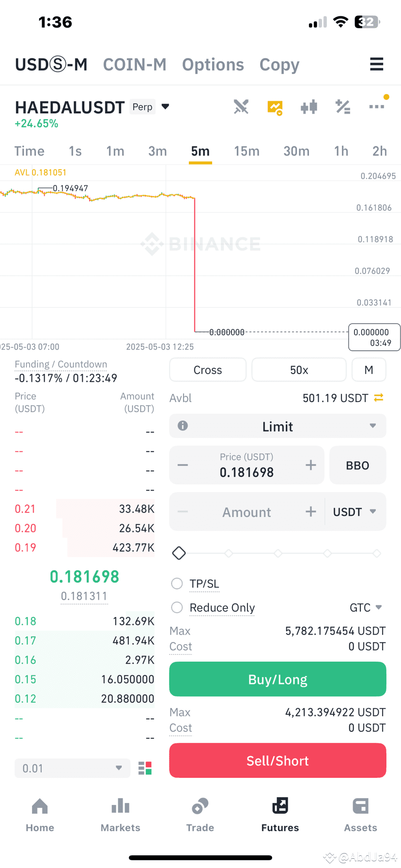Image resolution: width=401 pixels, height=868 pixels.
Task: Tap the yellow transfer arrows beside Avbl
Action: pos(379,398)
